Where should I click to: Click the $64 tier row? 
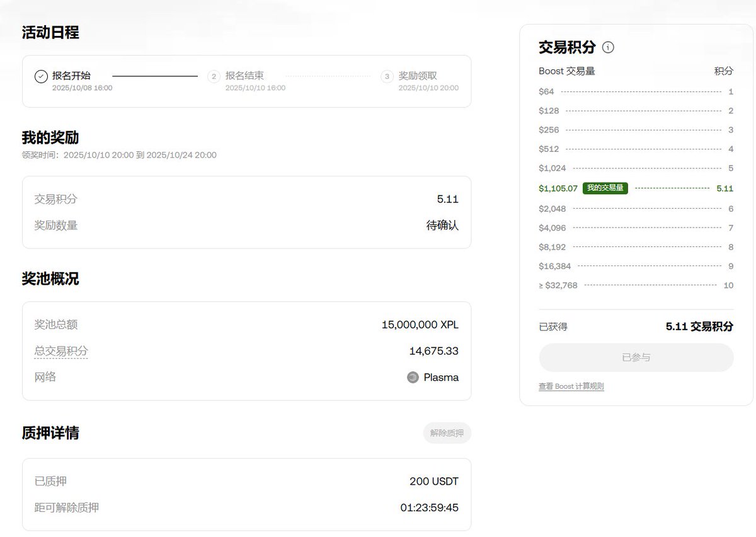pos(636,92)
